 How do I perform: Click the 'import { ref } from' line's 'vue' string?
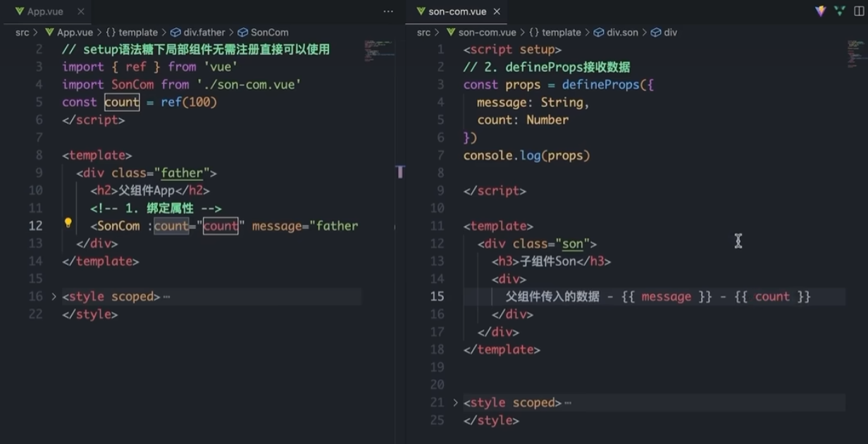click(x=221, y=67)
